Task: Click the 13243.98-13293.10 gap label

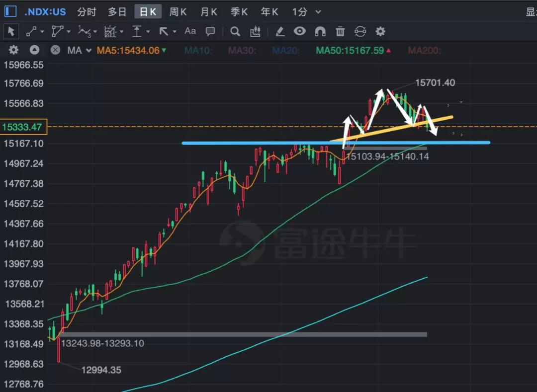Action: (x=102, y=343)
